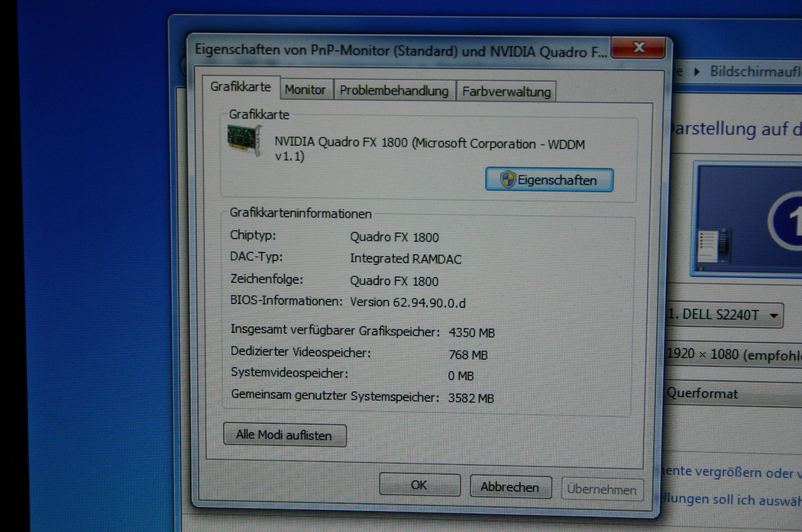Image resolution: width=802 pixels, height=532 pixels.
Task: Click the Integrated RAMDAC value
Action: coord(405,259)
